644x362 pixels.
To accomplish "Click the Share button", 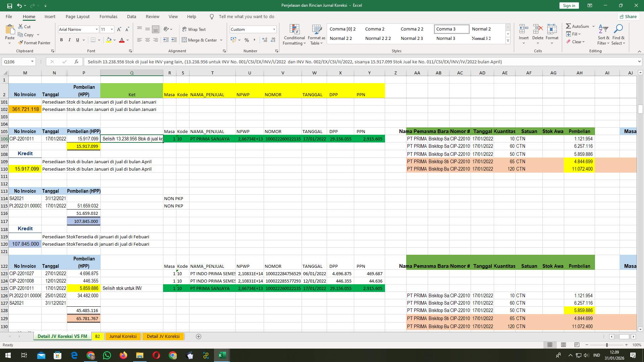I will 628,16.
